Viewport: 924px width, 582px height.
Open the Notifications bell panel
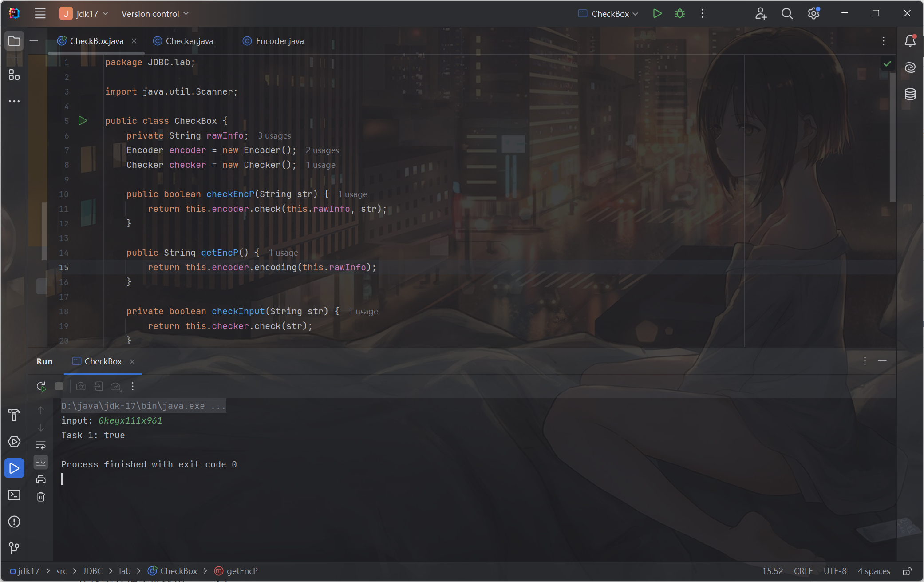[x=910, y=41]
